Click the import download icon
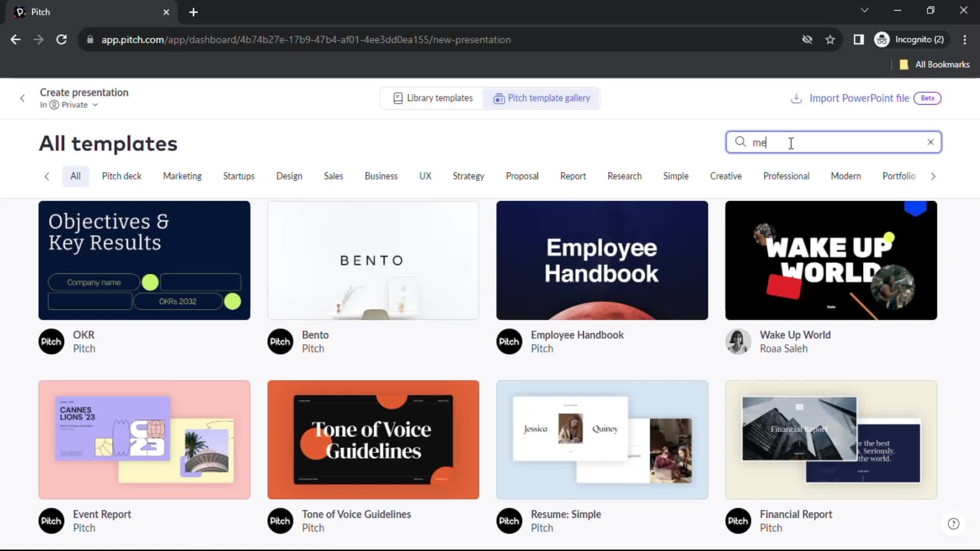 (x=796, y=98)
